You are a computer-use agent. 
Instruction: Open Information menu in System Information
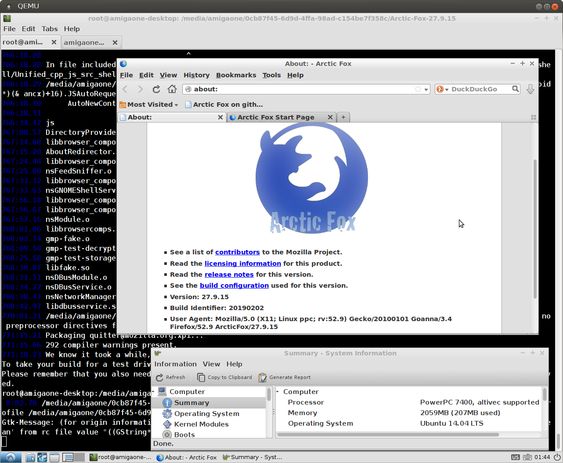[x=175, y=364]
